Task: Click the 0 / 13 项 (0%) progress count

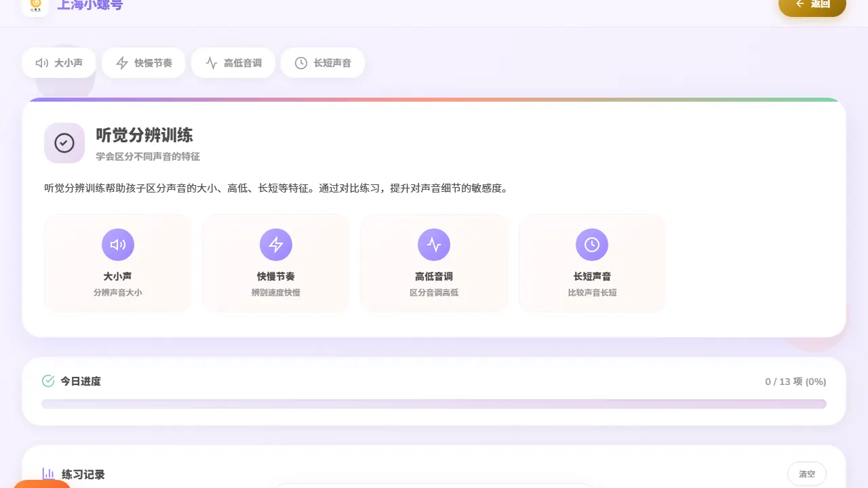Action: (x=795, y=382)
